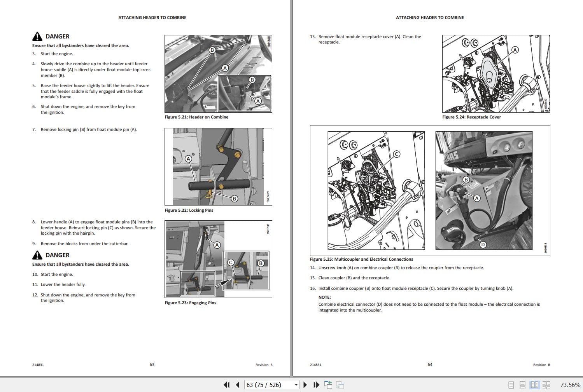The image size is (583, 392).
Task: Switch to single page layout
Action: click(x=511, y=385)
